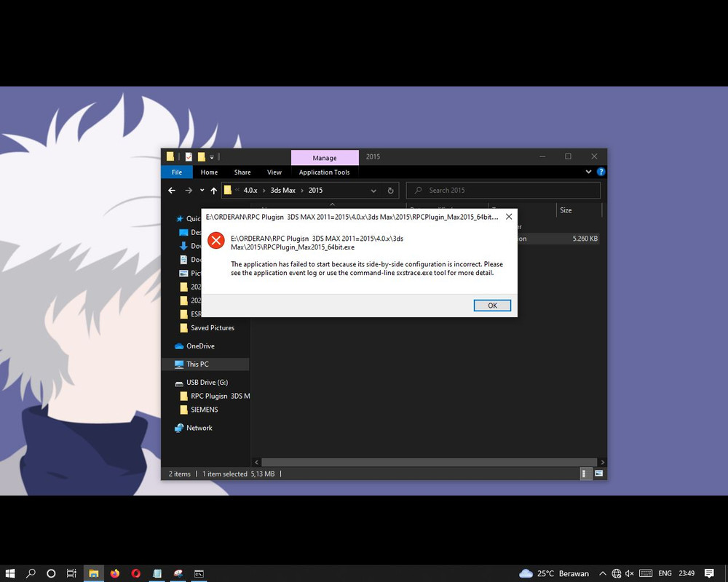Open the recent locations dropdown

click(202, 191)
